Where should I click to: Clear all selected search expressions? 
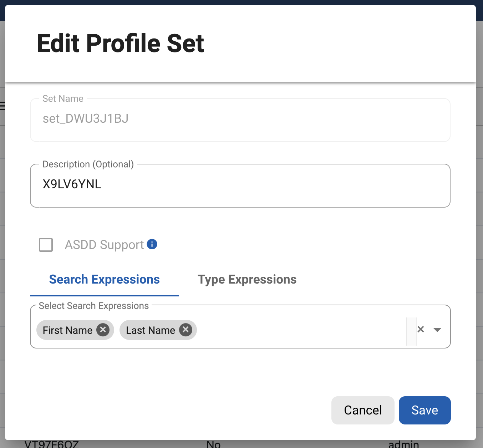(x=421, y=329)
